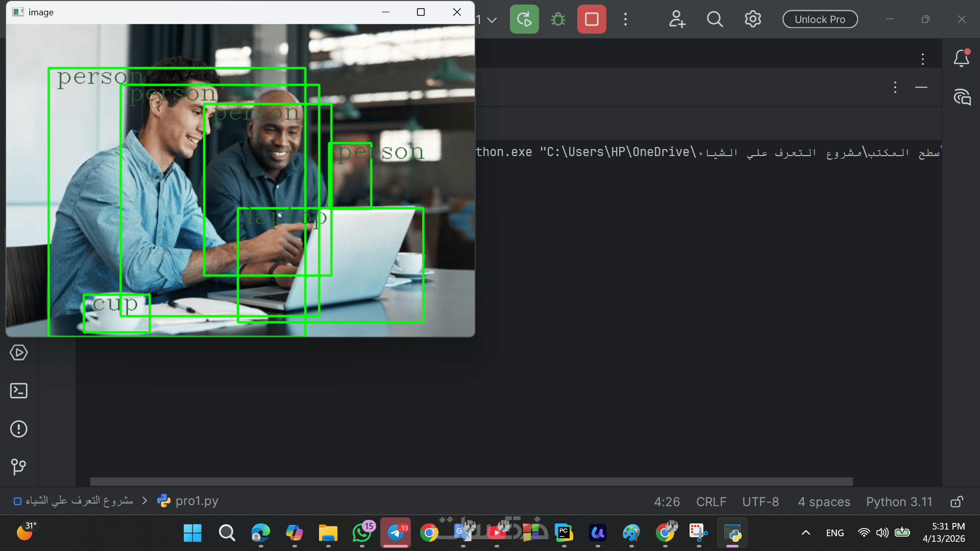
Task: Toggle the read-only lock icon in status bar
Action: pos(957,502)
